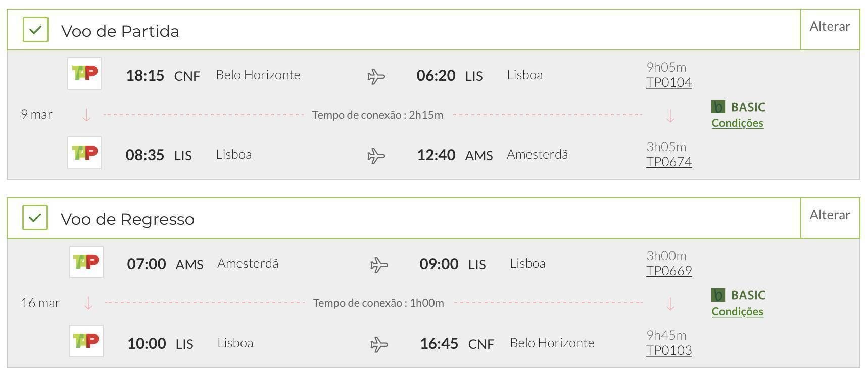The width and height of the screenshot is (868, 374).
Task: Click green BASIC fare icon for departure flight
Action: 718,107
